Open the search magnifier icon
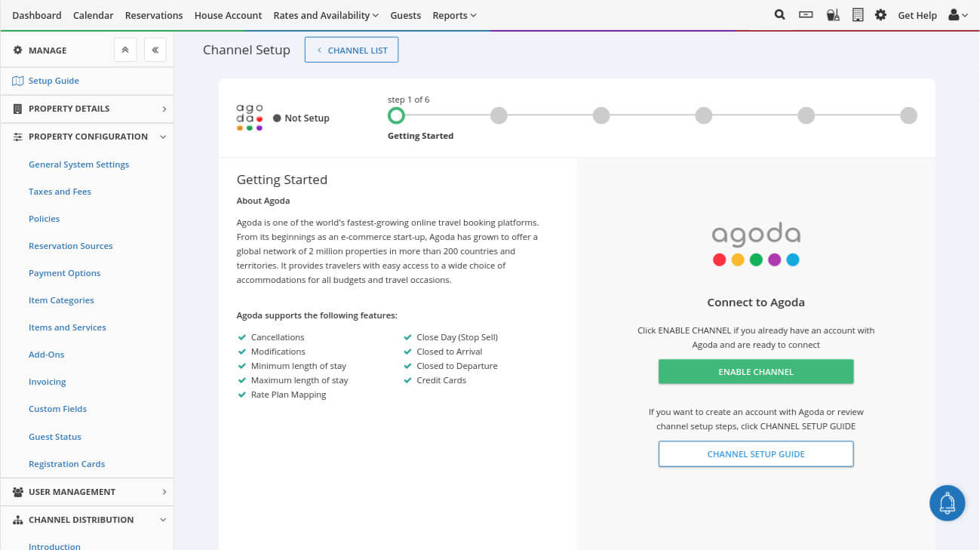 tap(780, 14)
